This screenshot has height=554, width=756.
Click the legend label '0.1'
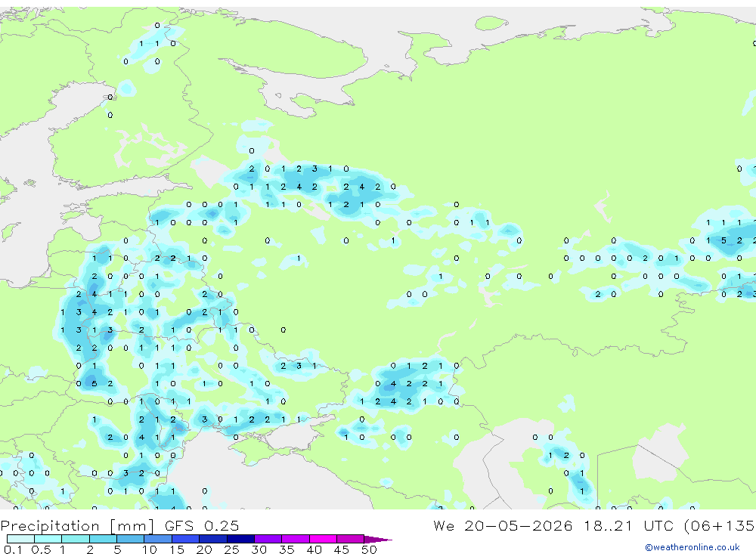click(x=13, y=549)
